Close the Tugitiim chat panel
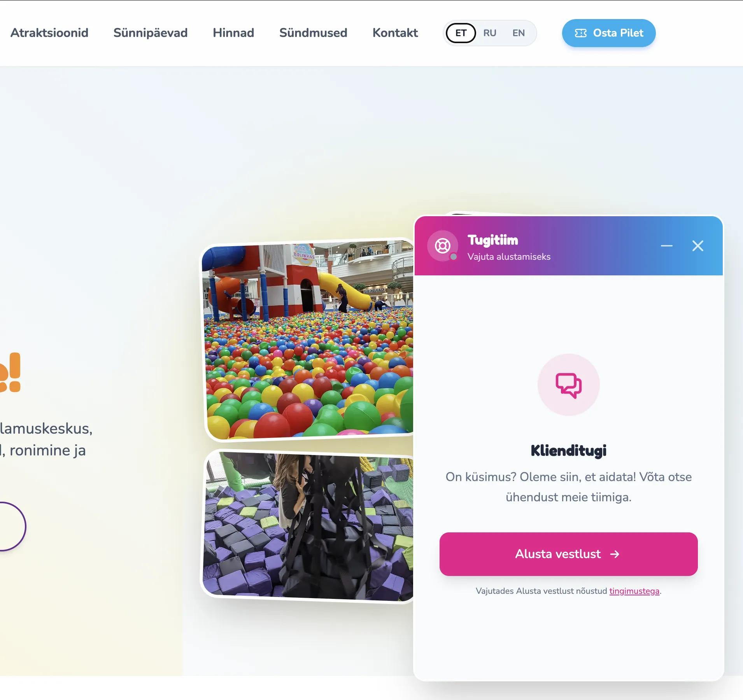This screenshot has height=700, width=743. pyautogui.click(x=697, y=246)
